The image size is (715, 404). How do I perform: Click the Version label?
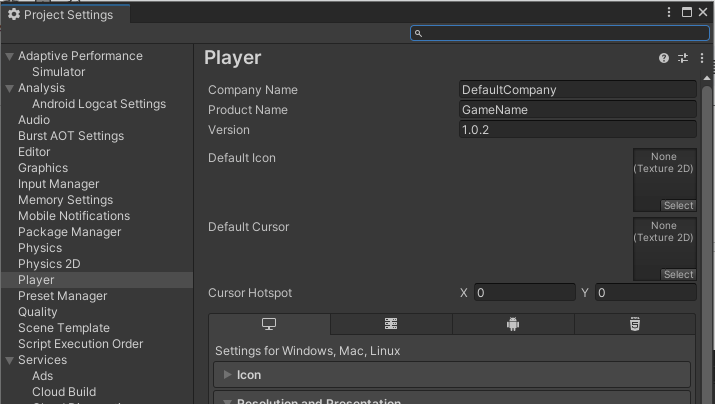tap(228, 130)
